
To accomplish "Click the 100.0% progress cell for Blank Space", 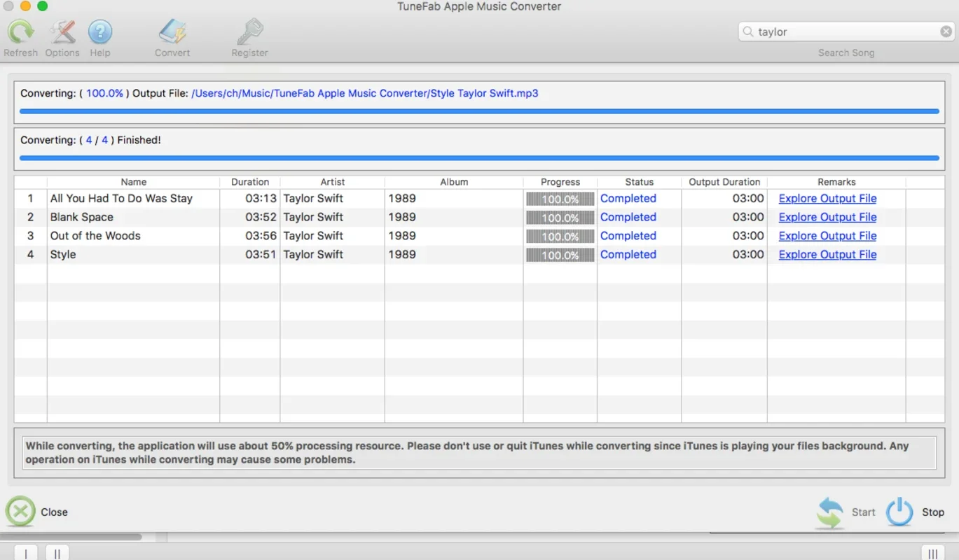I will 560,218.
